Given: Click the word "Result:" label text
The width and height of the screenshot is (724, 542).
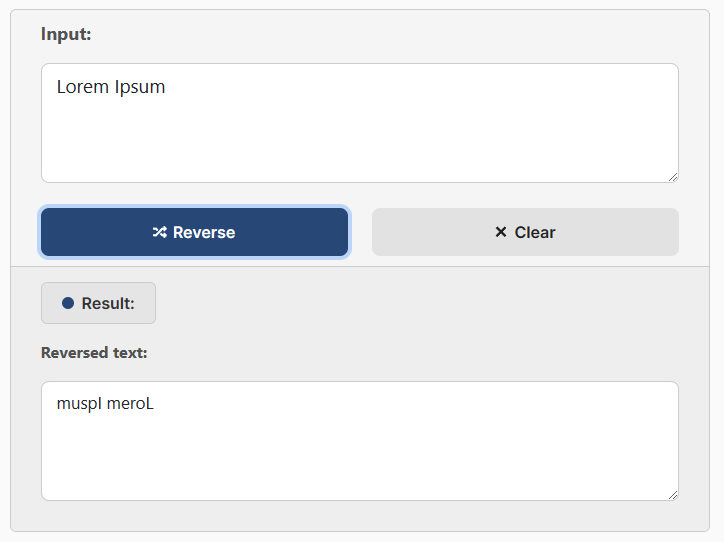Looking at the screenshot, I should click(x=108, y=303).
